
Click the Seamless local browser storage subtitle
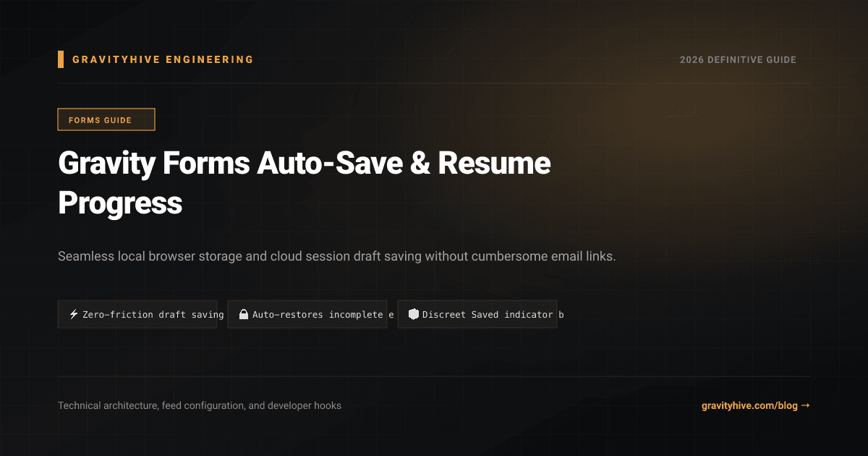click(x=336, y=256)
